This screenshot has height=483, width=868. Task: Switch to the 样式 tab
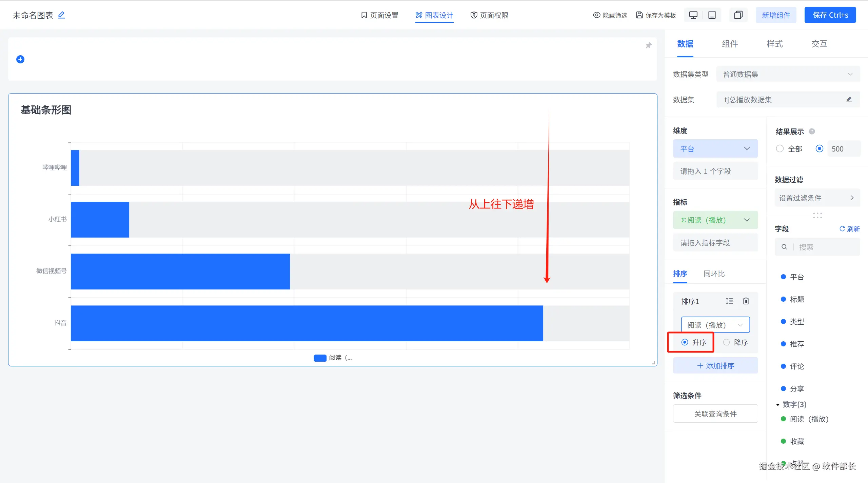774,44
